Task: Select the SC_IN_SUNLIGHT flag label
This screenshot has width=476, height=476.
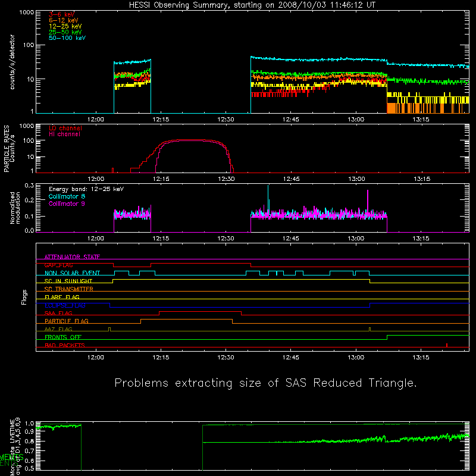Action: [x=68, y=281]
